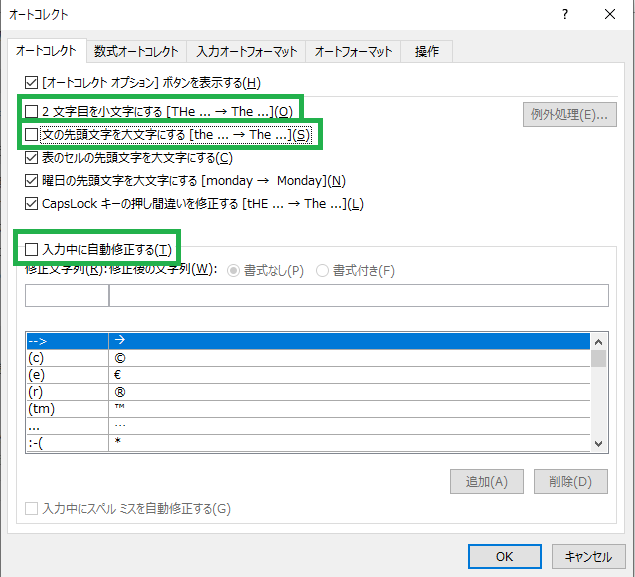The width and height of the screenshot is (635, 577).
Task: Toggle [オートコレクト オプション] ボタンを表示する checkbox
Action: (31, 83)
